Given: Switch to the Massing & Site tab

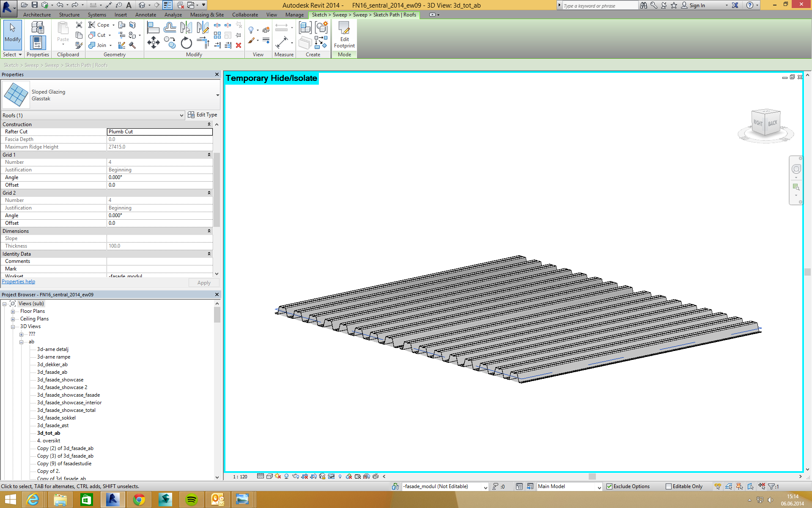Looking at the screenshot, I should point(207,15).
